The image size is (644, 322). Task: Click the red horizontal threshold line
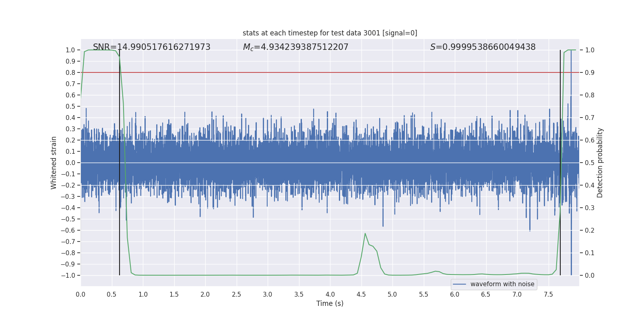coord(330,72)
